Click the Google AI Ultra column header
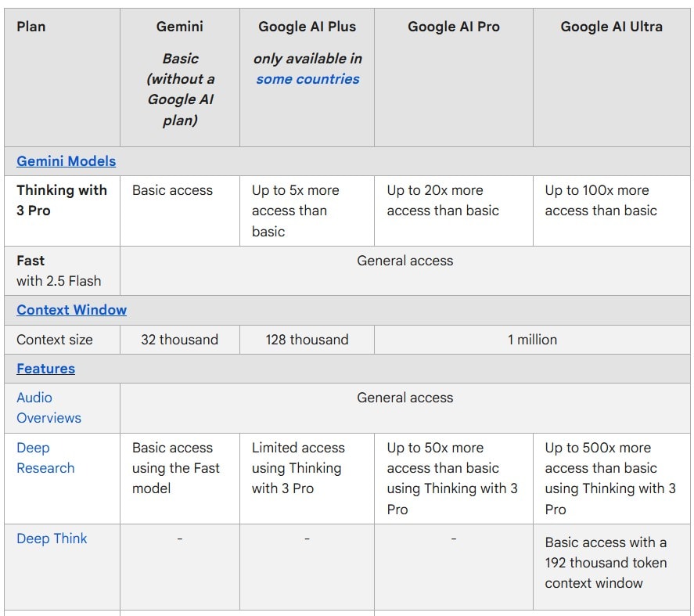 (611, 27)
